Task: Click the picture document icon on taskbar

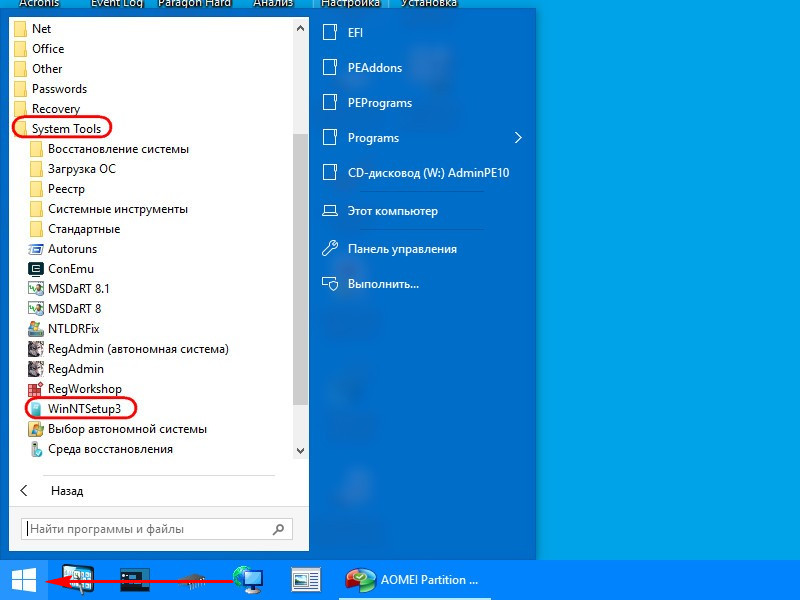Action: pos(306,580)
